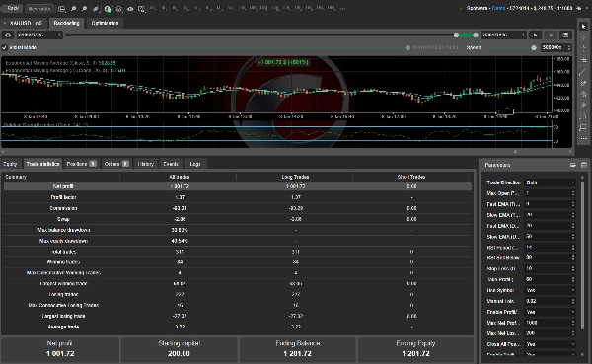Zoom in on the chart

click(74, 8)
